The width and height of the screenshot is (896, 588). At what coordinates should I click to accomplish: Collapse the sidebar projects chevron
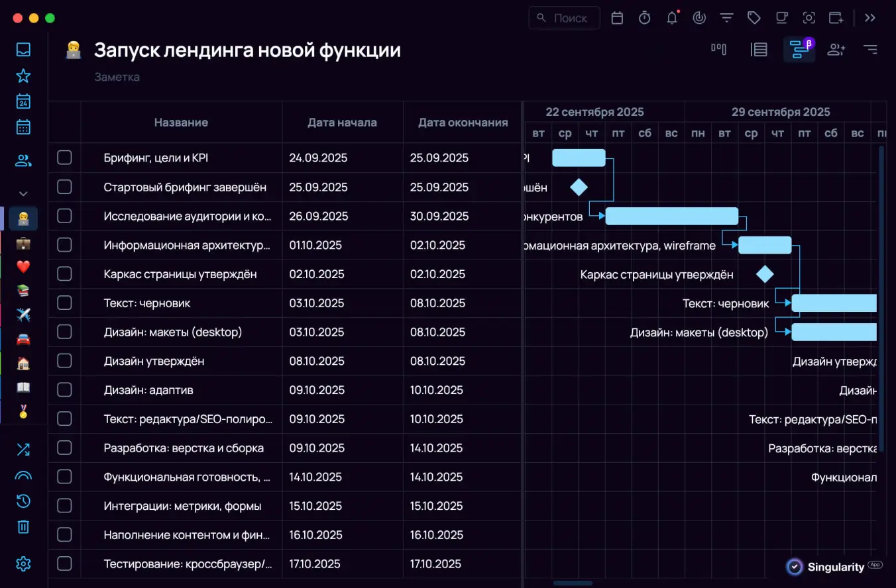click(23, 193)
